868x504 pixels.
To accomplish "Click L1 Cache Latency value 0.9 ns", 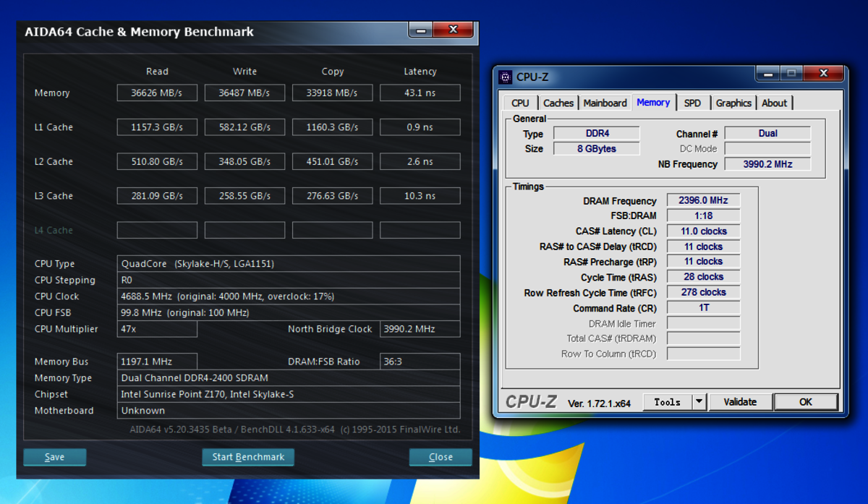I will 420,127.
